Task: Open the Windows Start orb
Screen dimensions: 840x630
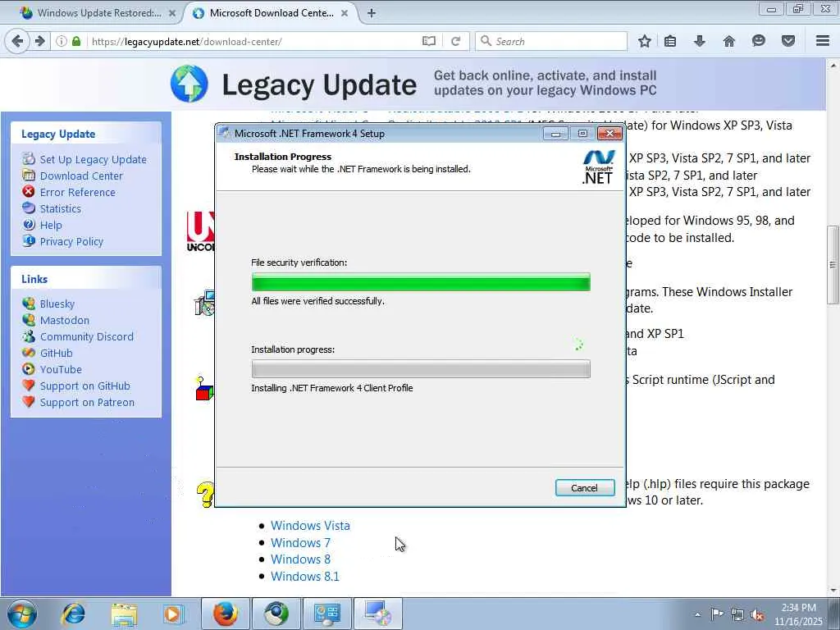Action: (x=22, y=614)
